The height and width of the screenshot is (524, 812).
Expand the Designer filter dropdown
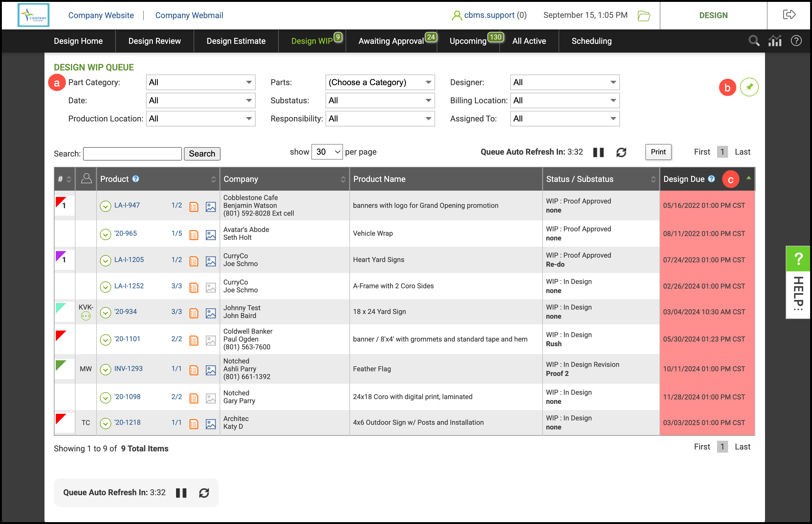(x=565, y=82)
